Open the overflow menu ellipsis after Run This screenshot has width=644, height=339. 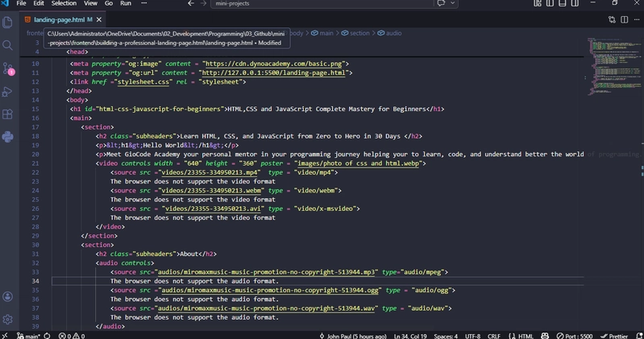143,3
